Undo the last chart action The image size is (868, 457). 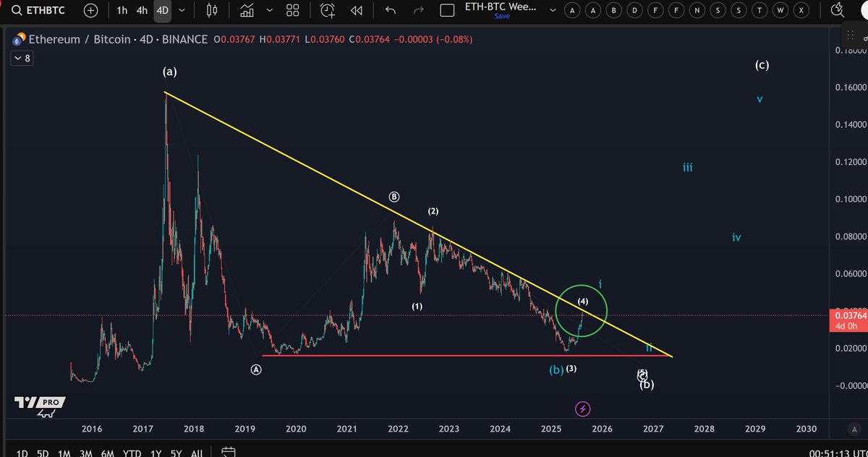coord(391,11)
